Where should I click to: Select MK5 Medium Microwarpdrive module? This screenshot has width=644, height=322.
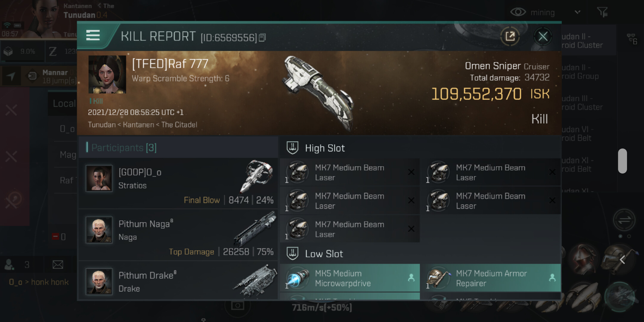(x=350, y=278)
